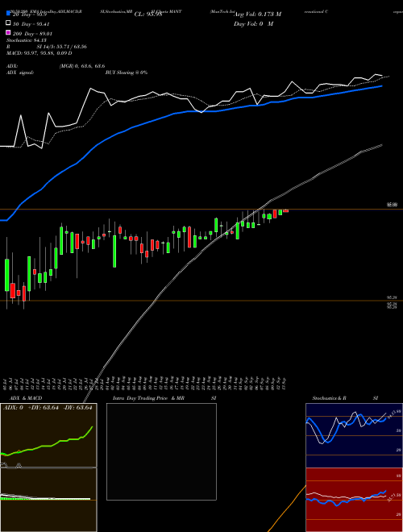This screenshot has width=403, height=532.
Task: Click the 'ADX signal:' label
Action: [x=20, y=73]
